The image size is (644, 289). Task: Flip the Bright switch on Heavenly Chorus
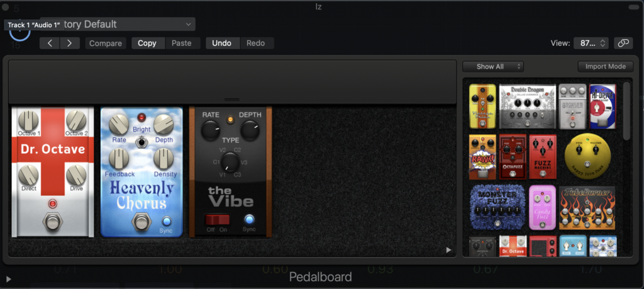click(x=142, y=142)
